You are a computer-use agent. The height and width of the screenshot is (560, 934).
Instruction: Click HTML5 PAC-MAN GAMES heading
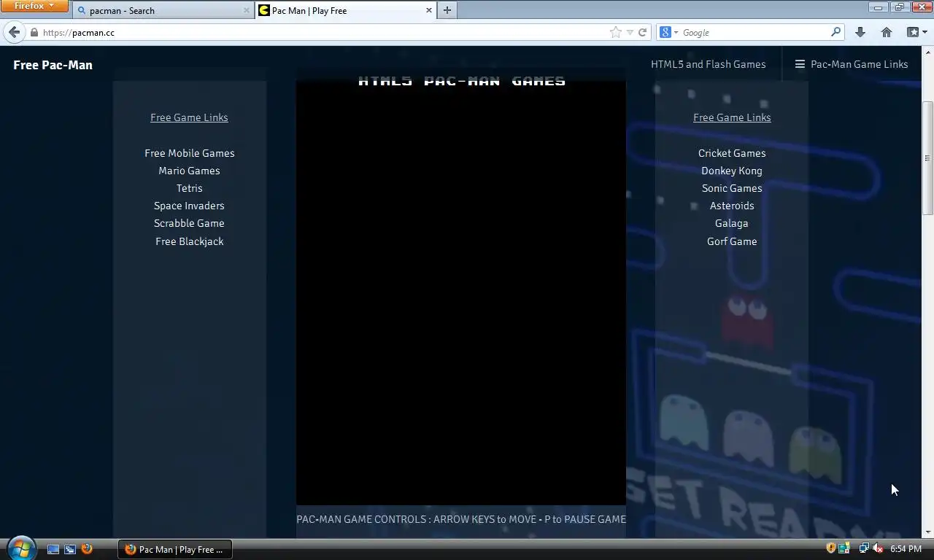point(462,81)
